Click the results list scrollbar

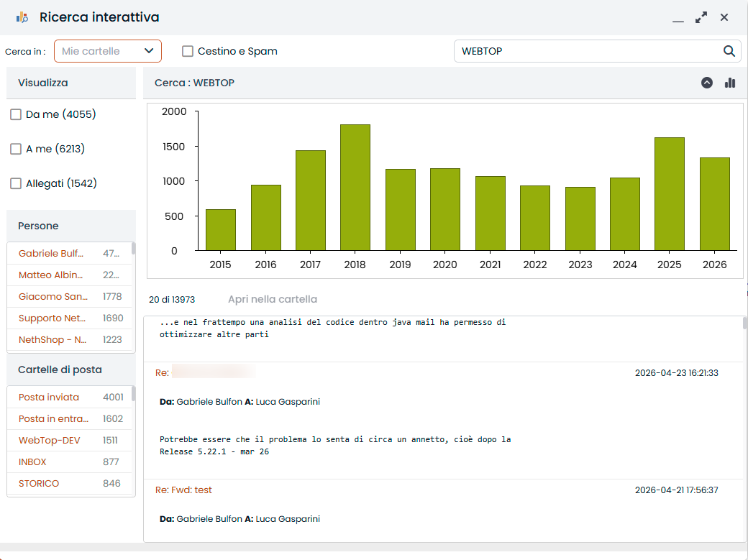click(x=744, y=323)
